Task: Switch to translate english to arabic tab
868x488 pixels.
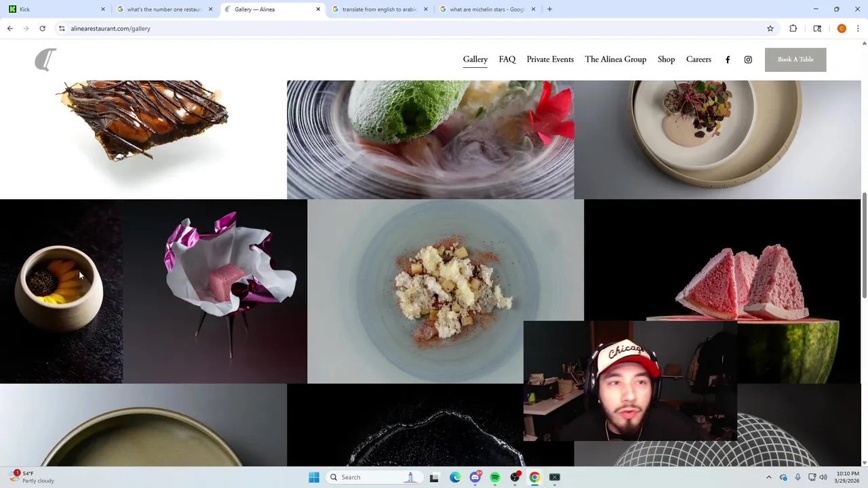Action: 380,9
